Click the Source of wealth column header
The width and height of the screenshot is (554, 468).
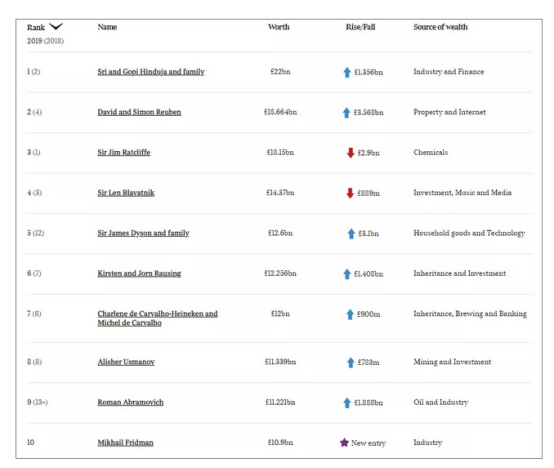[441, 27]
